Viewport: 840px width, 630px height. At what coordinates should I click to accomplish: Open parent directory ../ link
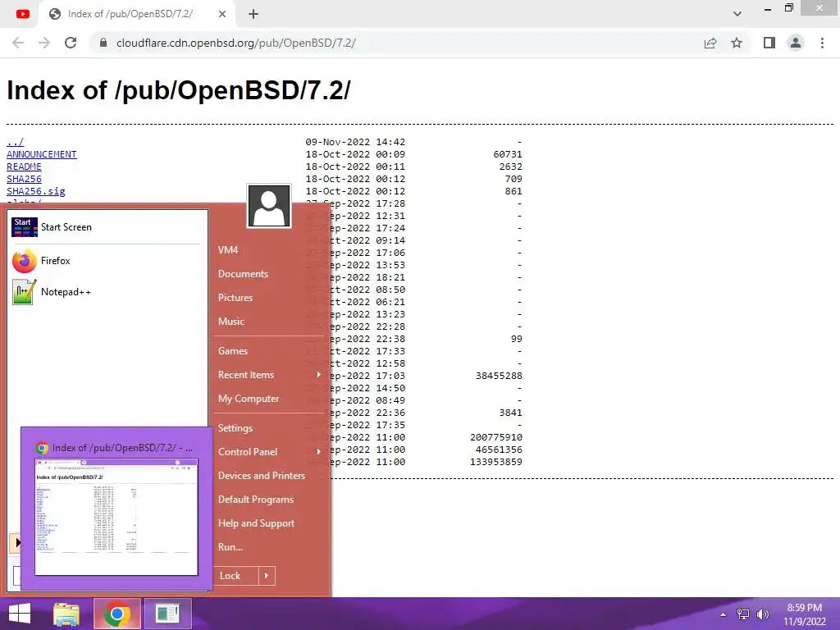tap(15, 142)
